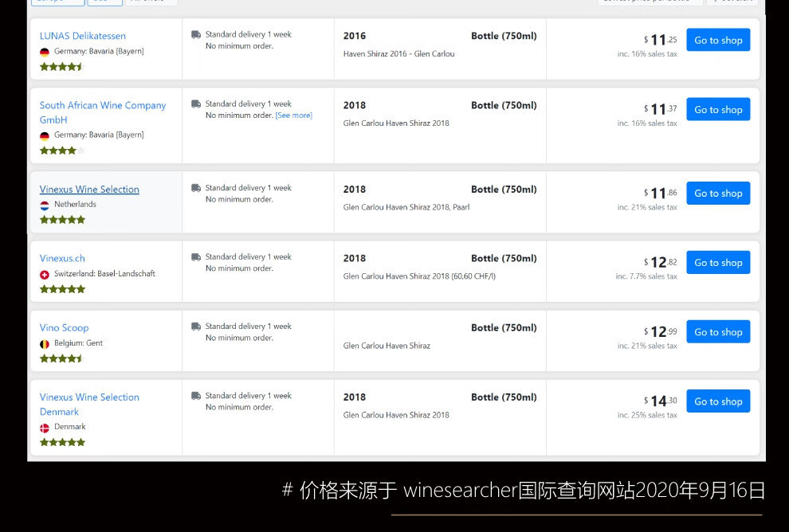The width and height of the screenshot is (789, 532).
Task: Click 'inc. 25% sales tax' note
Action: tap(647, 415)
